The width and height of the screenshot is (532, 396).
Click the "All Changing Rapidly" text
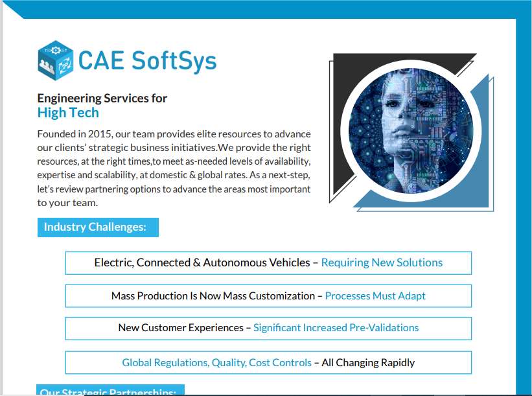coord(368,363)
